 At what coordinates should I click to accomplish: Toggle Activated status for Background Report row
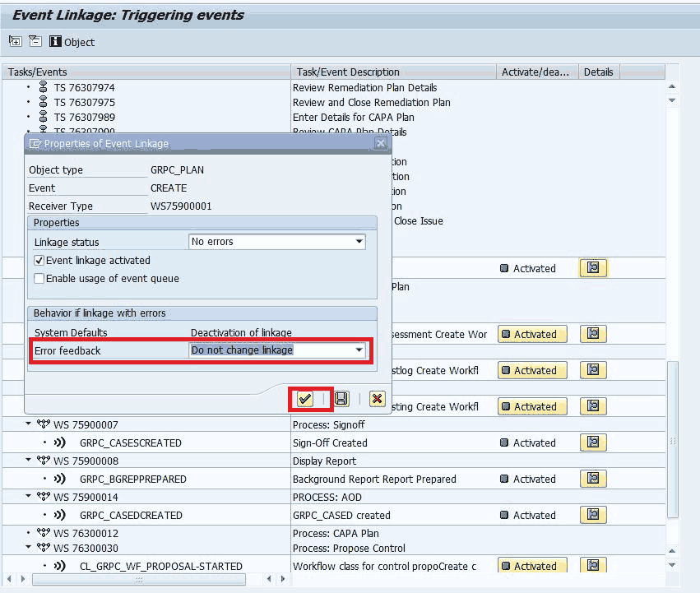(x=528, y=479)
